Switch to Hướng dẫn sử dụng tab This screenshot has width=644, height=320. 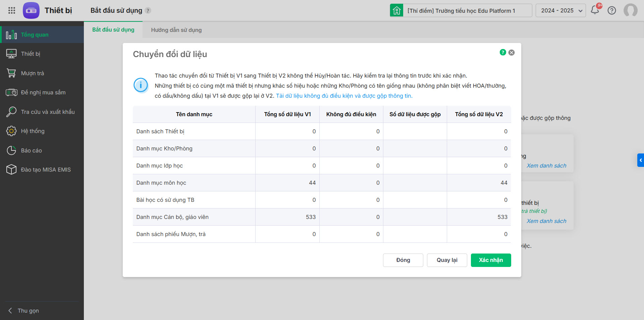[176, 30]
